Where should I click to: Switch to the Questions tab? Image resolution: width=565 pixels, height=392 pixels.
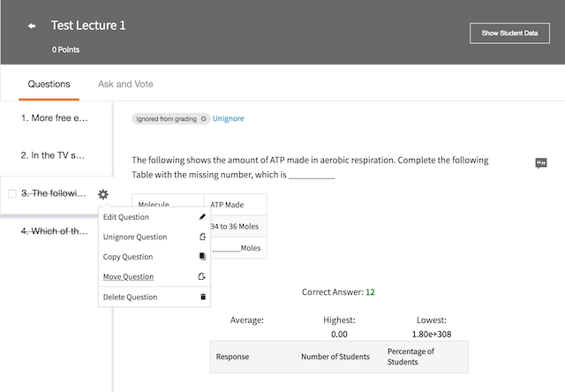[49, 85]
